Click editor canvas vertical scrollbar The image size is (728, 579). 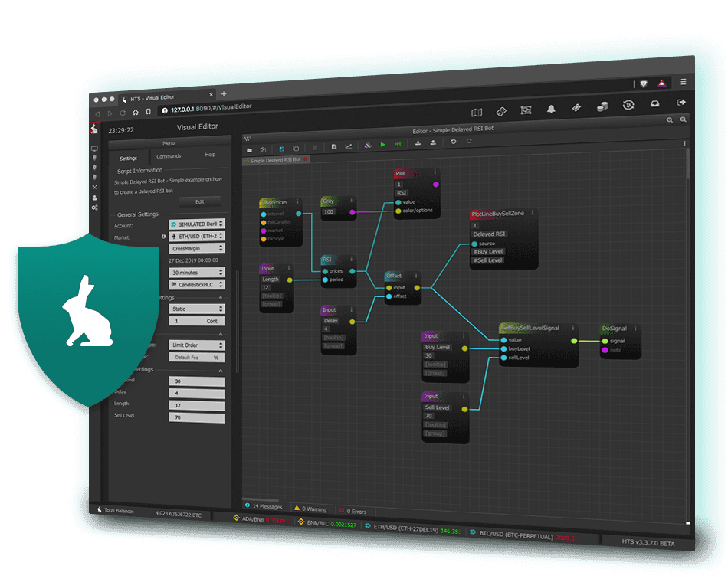687,164
